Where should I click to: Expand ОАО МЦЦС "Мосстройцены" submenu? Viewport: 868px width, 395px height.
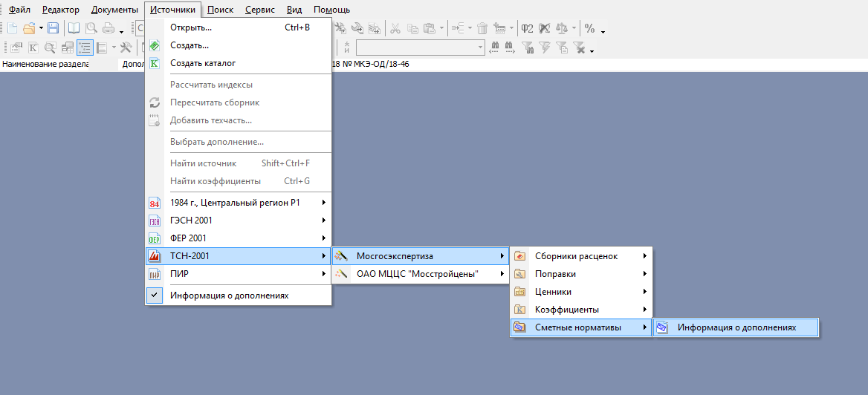pyautogui.click(x=420, y=274)
